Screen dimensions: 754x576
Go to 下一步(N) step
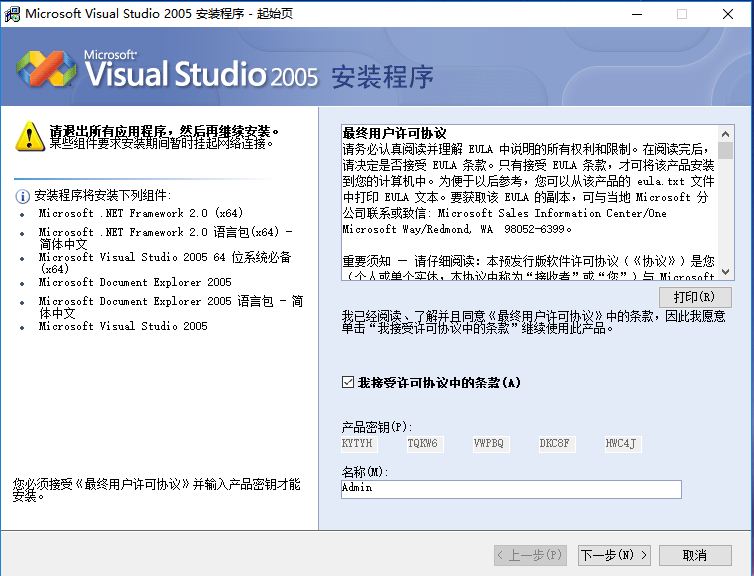pos(614,555)
